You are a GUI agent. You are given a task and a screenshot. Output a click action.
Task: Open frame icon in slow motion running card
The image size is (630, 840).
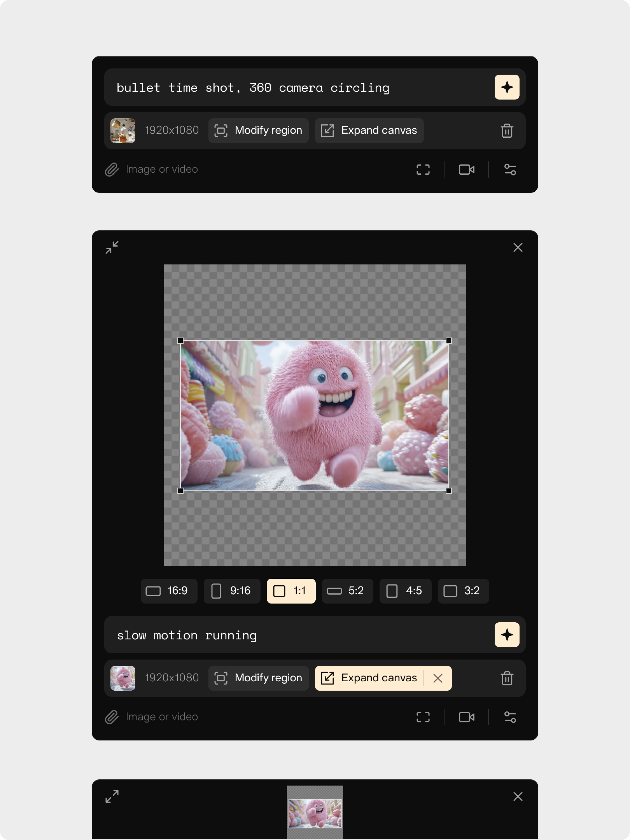pyautogui.click(x=423, y=717)
